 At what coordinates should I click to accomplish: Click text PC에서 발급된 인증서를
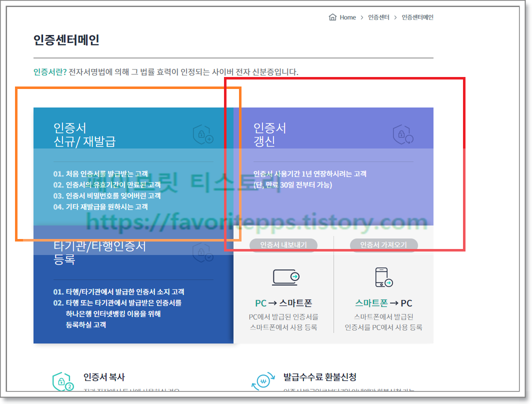(283, 317)
